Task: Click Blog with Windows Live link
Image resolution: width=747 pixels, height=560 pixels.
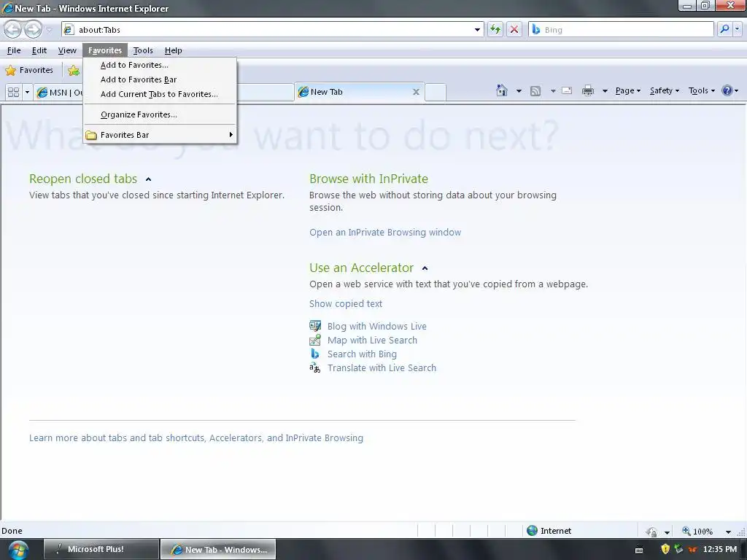Action: point(377,326)
